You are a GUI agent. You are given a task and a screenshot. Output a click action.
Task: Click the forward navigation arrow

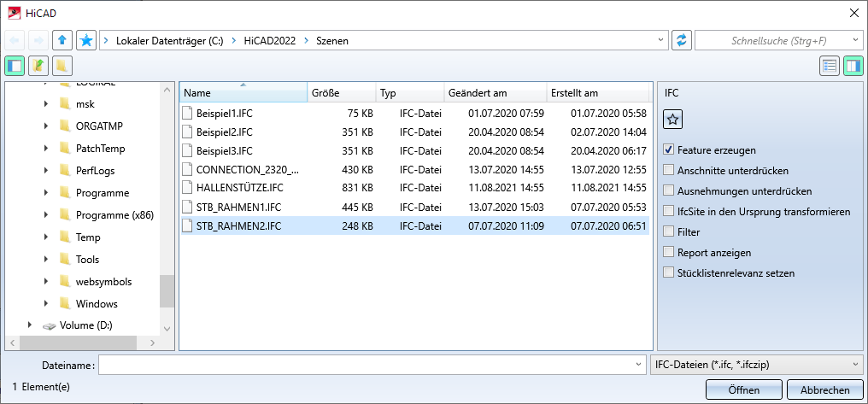coord(38,40)
